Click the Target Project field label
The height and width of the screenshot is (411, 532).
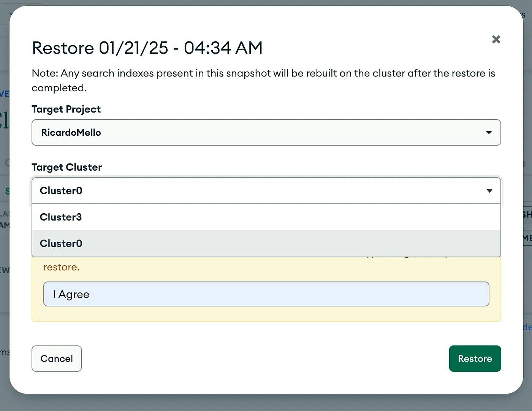(66, 109)
